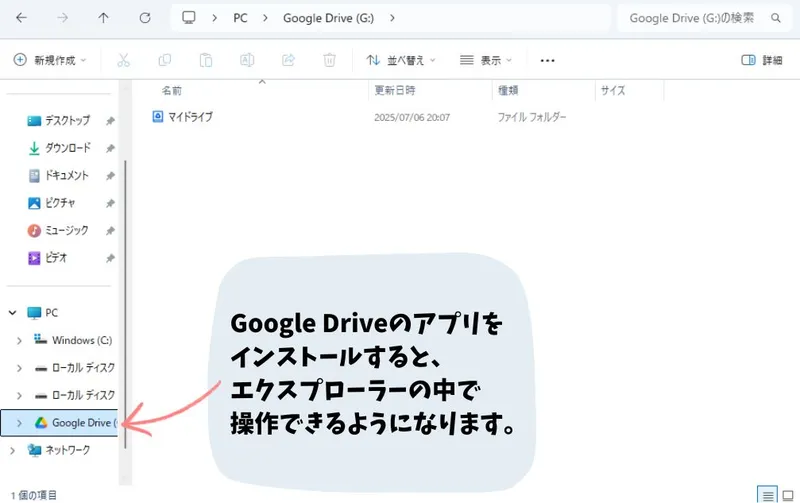The image size is (800, 503).
Task: Sort by 更新日時 column header
Action: point(396,90)
